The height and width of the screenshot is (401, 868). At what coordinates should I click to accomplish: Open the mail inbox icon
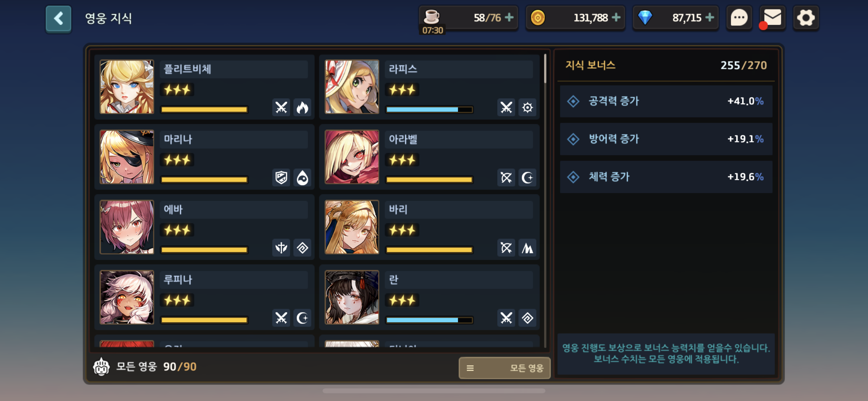pos(772,17)
